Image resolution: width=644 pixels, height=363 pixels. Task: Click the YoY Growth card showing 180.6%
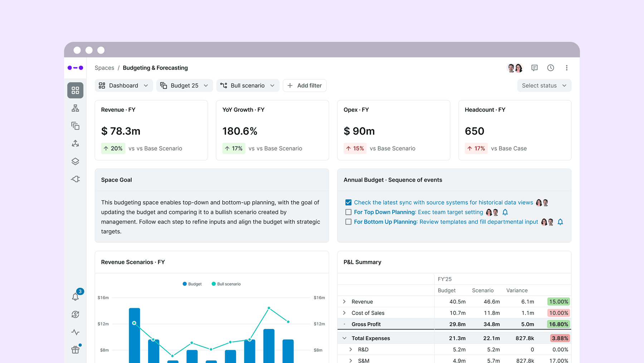[272, 130]
